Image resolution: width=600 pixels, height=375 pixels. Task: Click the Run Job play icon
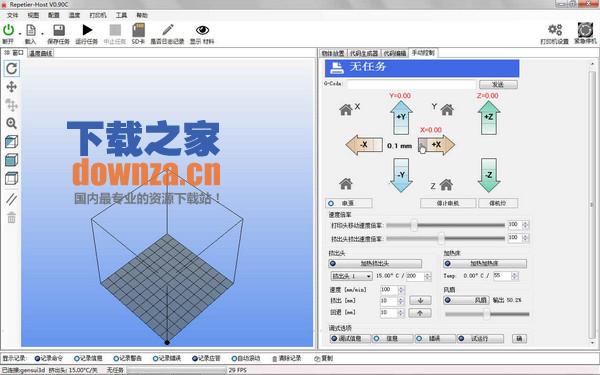click(87, 30)
